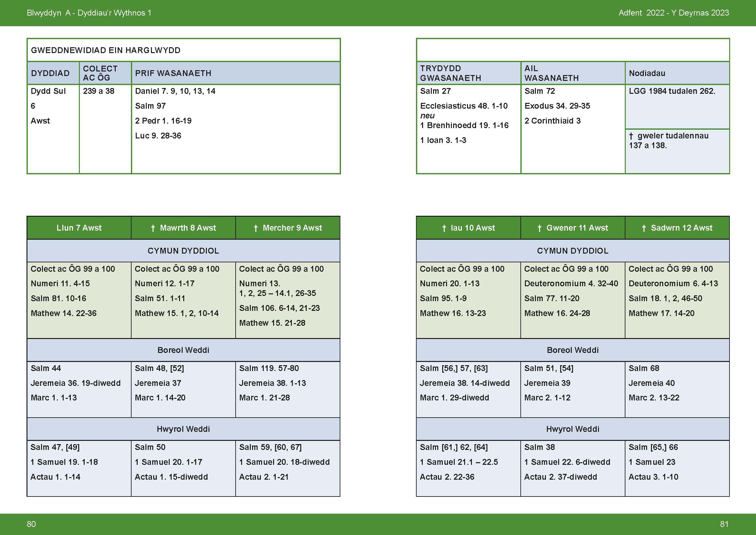The image size is (756, 535).
Task: Click the reading 'Mathew 15. 1, 2, 10-14'
Action: 177,313
